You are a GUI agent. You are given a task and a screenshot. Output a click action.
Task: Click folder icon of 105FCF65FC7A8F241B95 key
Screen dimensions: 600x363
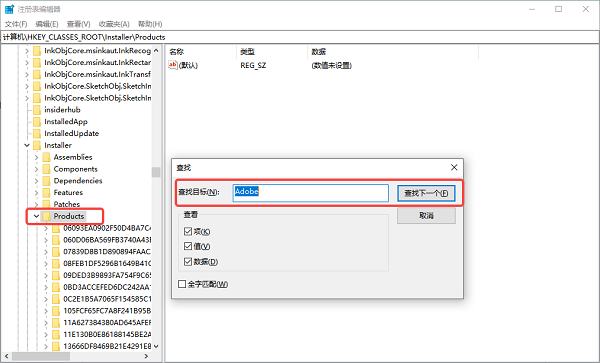click(x=56, y=311)
